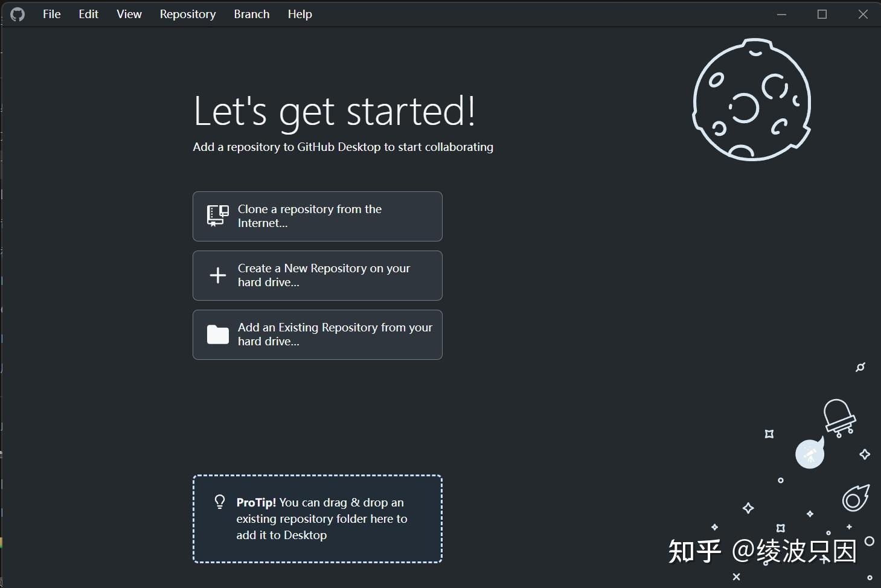
Task: Open the View menu
Action: tap(129, 14)
